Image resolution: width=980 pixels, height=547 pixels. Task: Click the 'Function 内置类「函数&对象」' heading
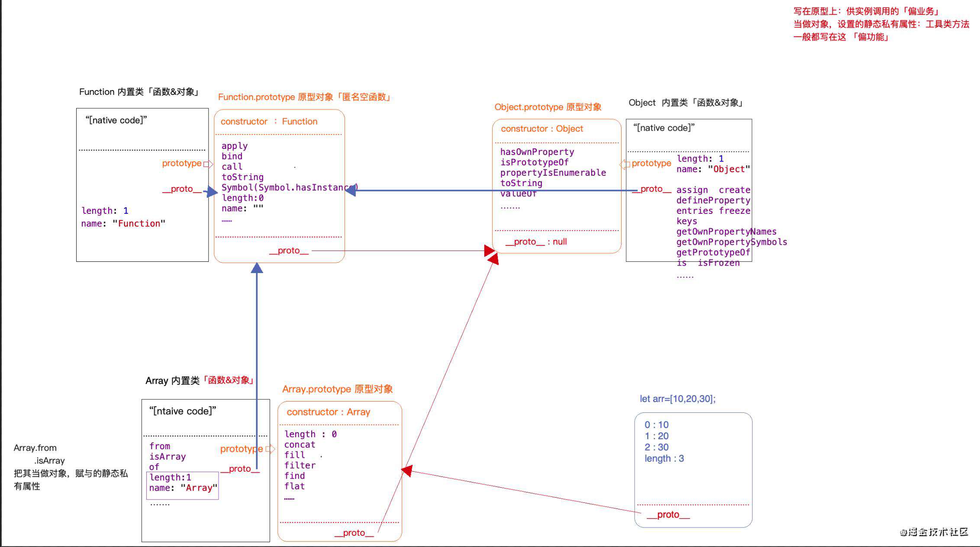[x=139, y=92]
